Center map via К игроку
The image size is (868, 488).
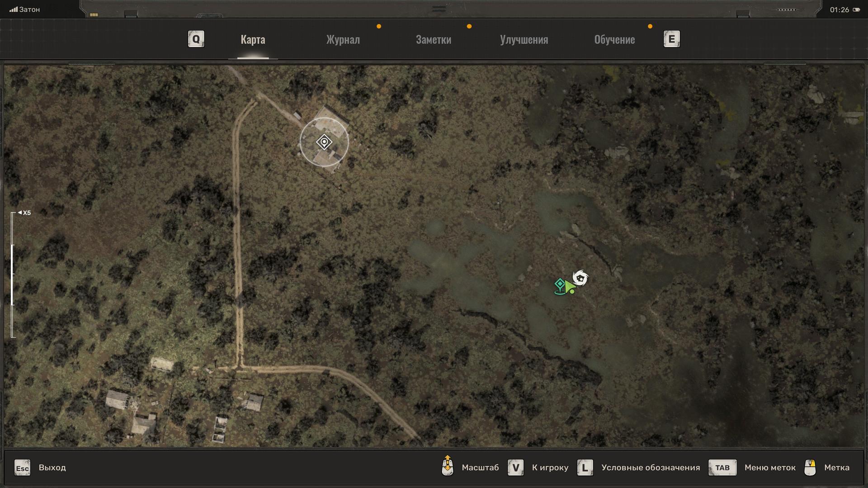550,468
